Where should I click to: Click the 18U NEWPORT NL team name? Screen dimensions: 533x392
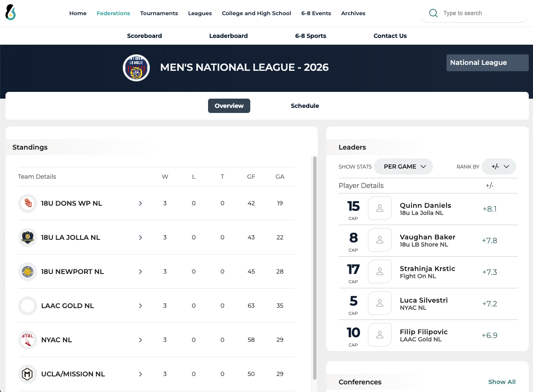[73, 271]
